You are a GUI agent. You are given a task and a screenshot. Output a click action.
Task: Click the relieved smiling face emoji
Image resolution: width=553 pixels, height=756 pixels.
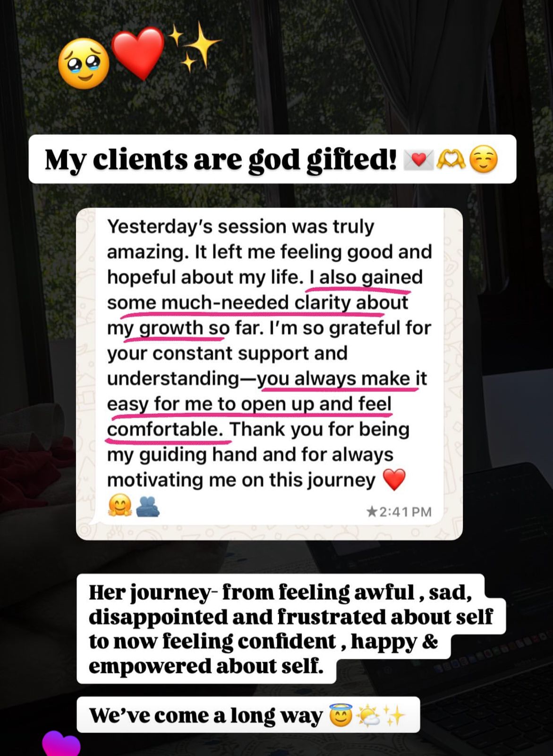pyautogui.click(x=484, y=160)
